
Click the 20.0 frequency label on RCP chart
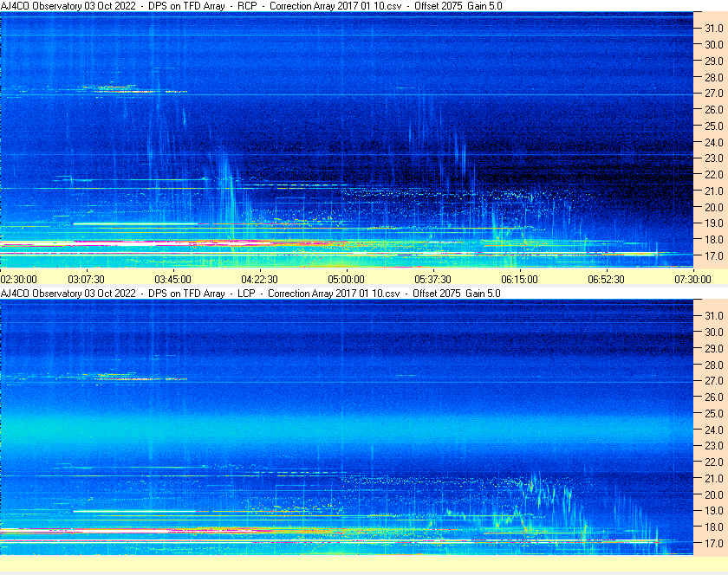point(714,207)
